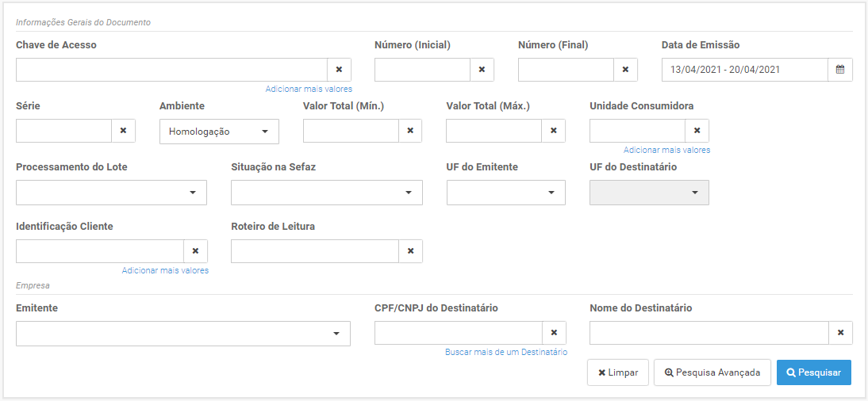Click the Pesquisar button

click(x=814, y=372)
